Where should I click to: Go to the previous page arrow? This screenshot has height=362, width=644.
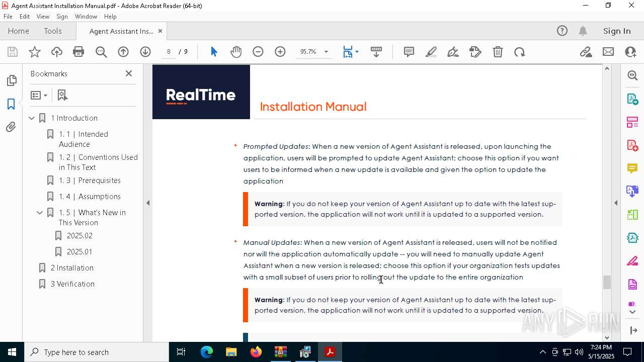point(123,52)
